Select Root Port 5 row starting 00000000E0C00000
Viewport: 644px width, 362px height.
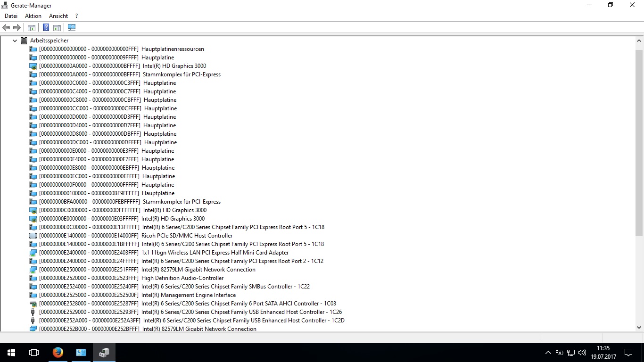(182, 227)
